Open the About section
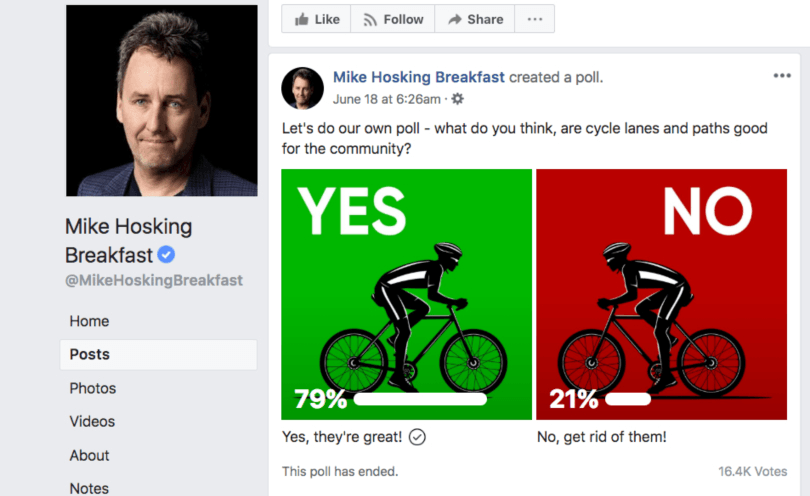 tap(89, 455)
